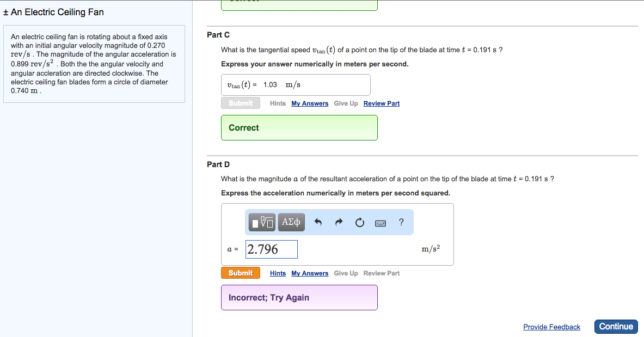This screenshot has width=644, height=337.
Task: Click Review Part in Part D
Action: 381,273
